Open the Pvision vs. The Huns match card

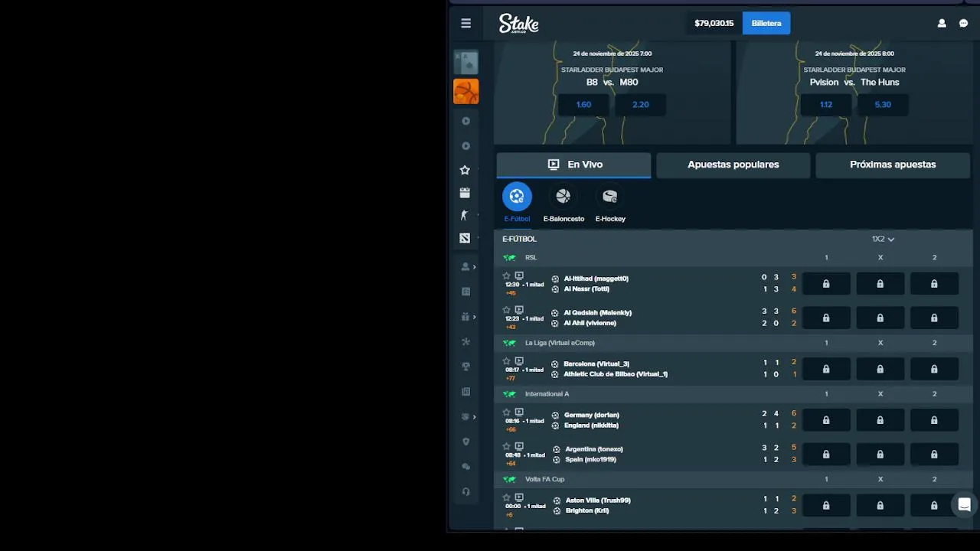tap(854, 93)
